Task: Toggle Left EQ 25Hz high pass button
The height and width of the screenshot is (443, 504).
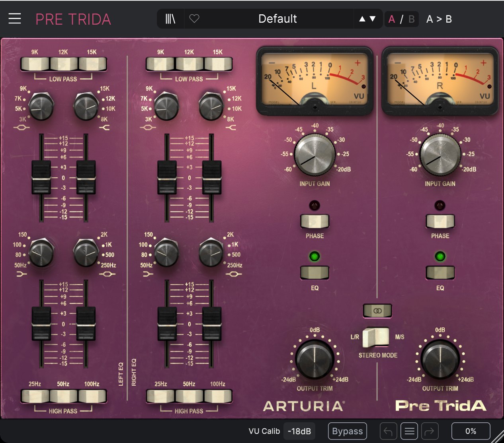Action: point(35,396)
